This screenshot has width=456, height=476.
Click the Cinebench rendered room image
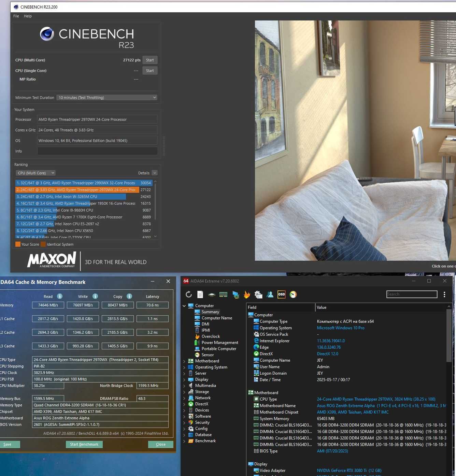tap(355, 141)
